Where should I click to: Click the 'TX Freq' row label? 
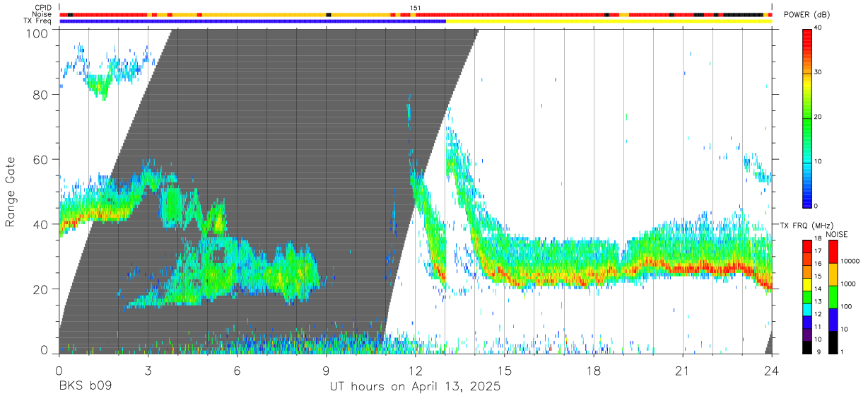click(38, 21)
